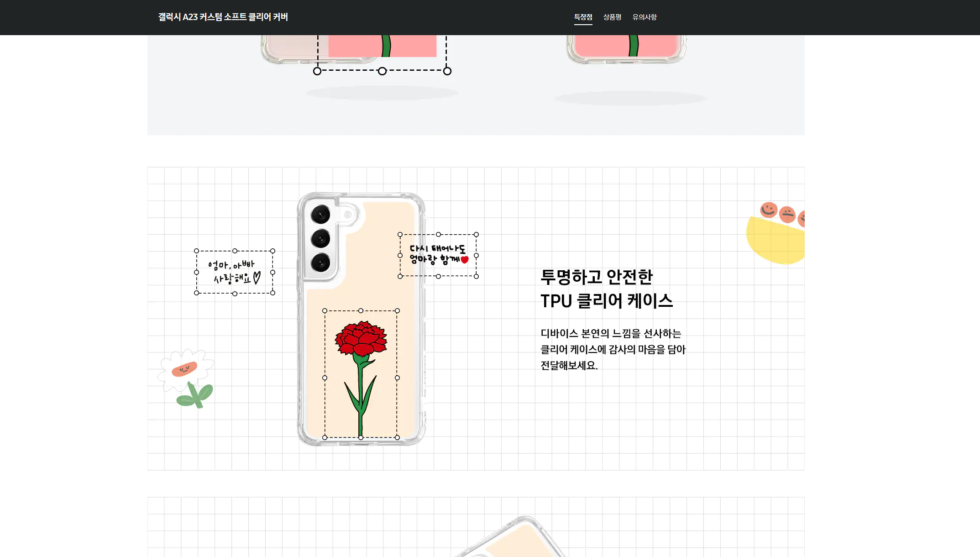Click the 디바이스 본연의 느낌을 선사하는 text line
Screen dimensions: 980x557
click(x=611, y=333)
